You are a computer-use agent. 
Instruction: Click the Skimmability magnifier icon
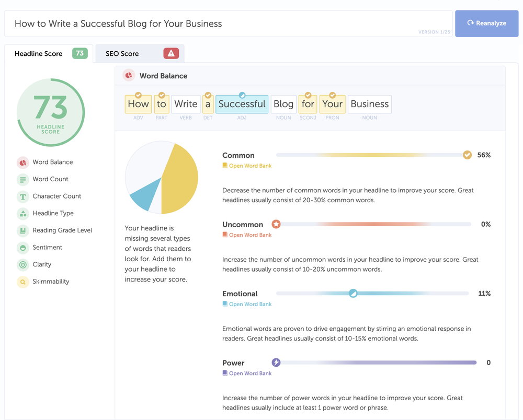tap(22, 282)
